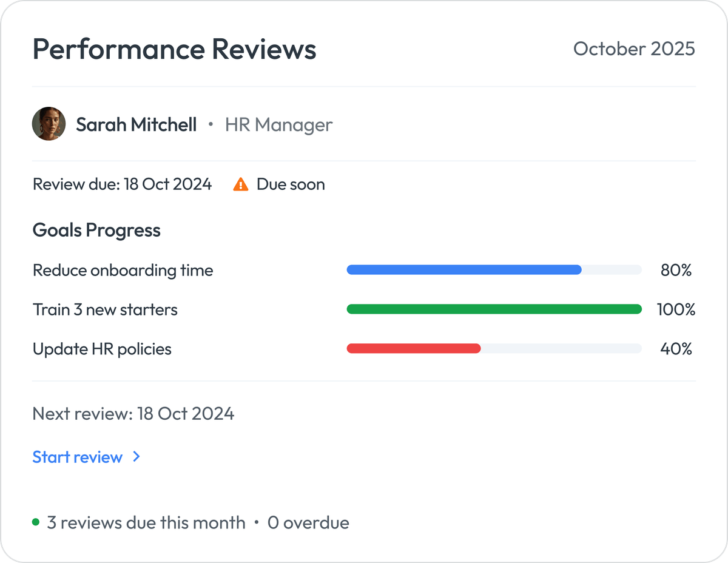Expand details for Update HR policies goal

coord(102,349)
